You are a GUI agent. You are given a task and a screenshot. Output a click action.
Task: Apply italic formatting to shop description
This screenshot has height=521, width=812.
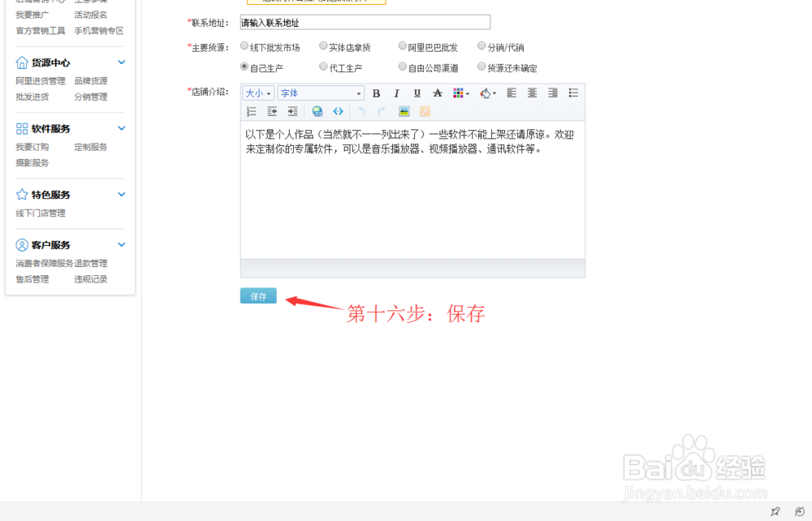pyautogui.click(x=396, y=93)
